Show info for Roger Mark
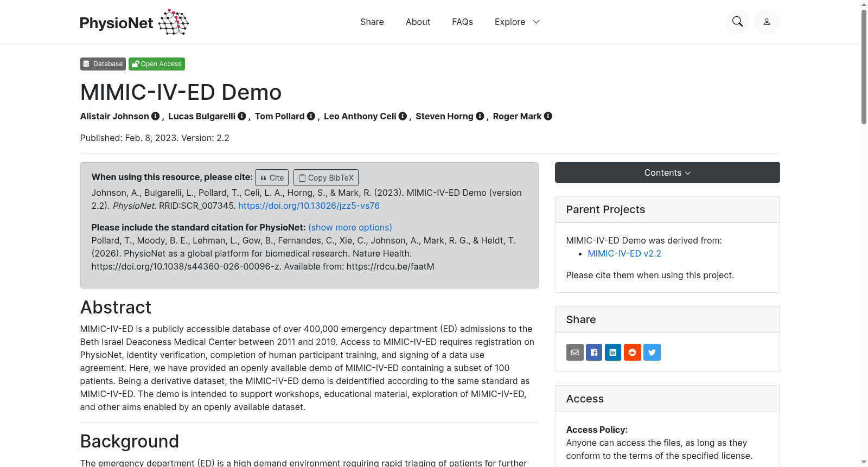The height and width of the screenshot is (467, 868). coord(548,116)
